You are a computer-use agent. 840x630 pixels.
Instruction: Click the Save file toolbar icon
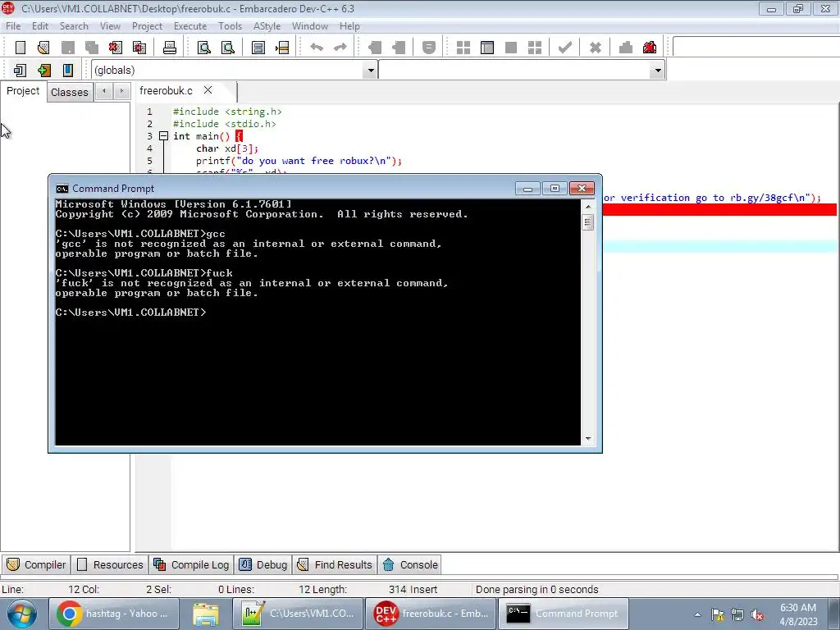coord(68,48)
